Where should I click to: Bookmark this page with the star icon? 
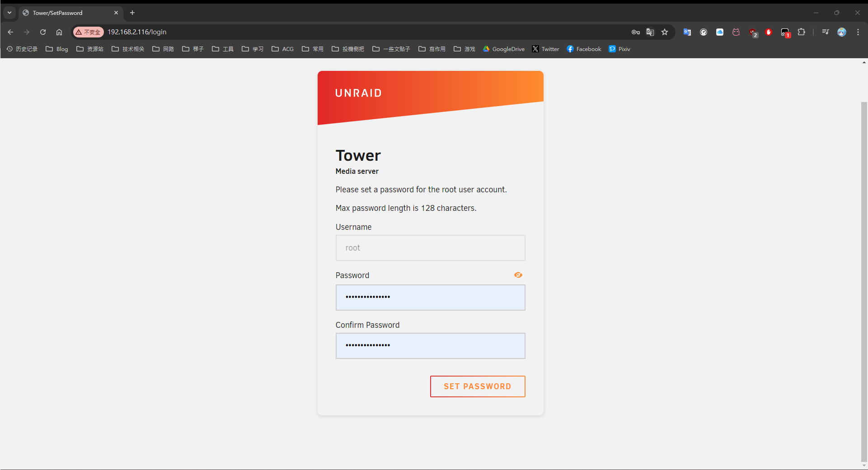click(665, 32)
